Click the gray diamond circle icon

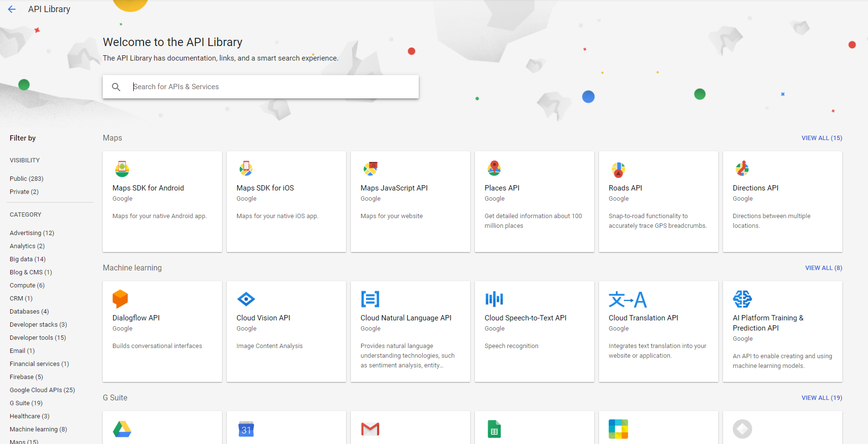tap(742, 429)
